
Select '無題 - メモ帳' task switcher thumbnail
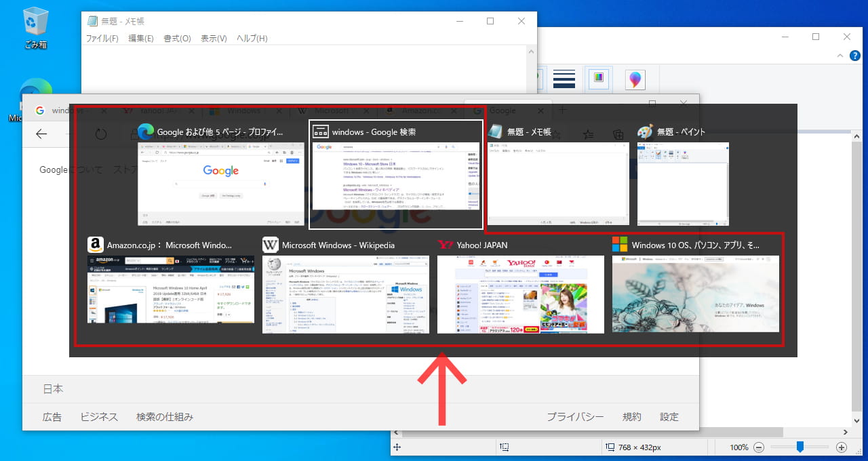558,174
